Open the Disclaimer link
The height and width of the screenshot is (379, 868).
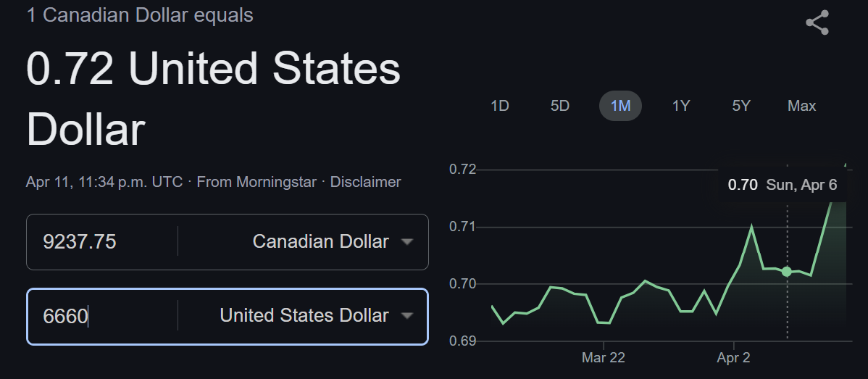coord(365,182)
